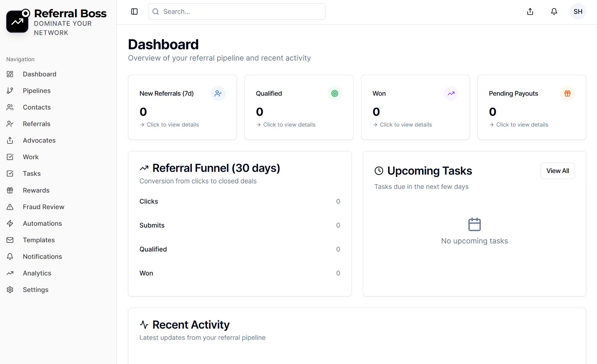Click the empty tasks calendar icon
The width and height of the screenshot is (597, 364).
474,224
